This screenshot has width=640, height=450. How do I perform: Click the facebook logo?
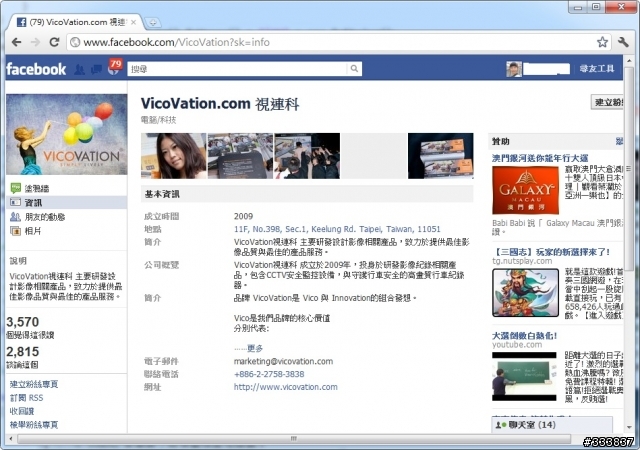[x=36, y=69]
